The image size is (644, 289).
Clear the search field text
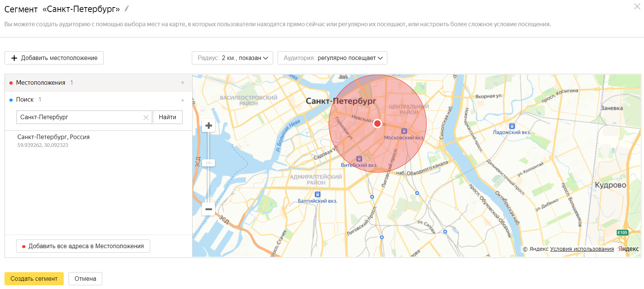pyautogui.click(x=146, y=118)
